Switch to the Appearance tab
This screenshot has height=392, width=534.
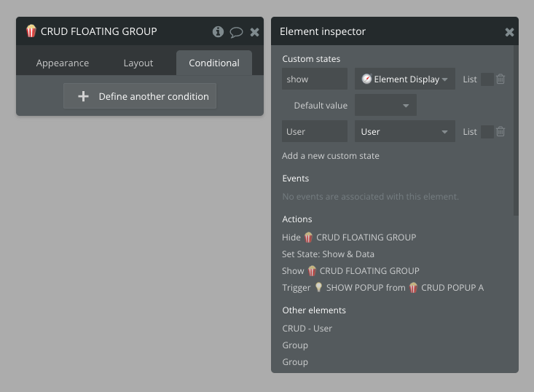click(63, 63)
